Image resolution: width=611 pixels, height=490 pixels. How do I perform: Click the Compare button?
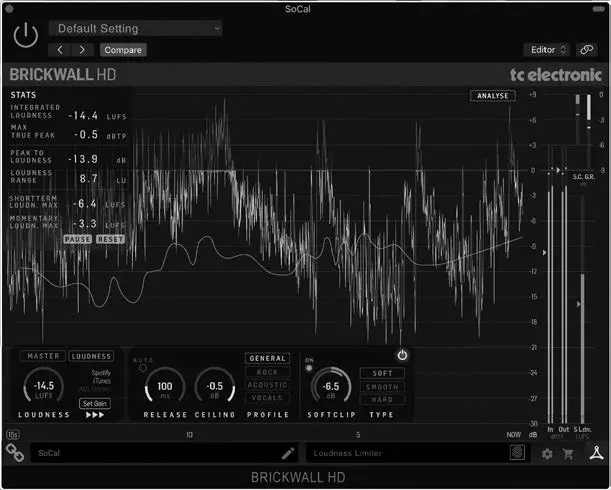click(x=123, y=50)
